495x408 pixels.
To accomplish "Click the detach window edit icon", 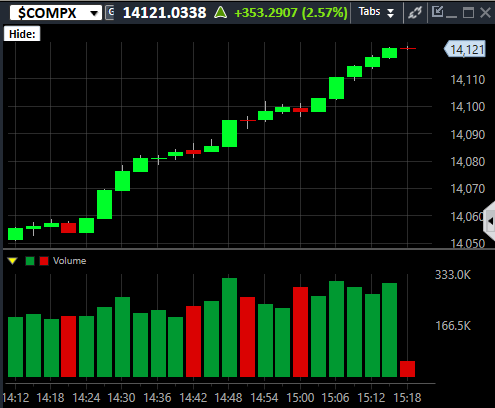I will click(437, 12).
